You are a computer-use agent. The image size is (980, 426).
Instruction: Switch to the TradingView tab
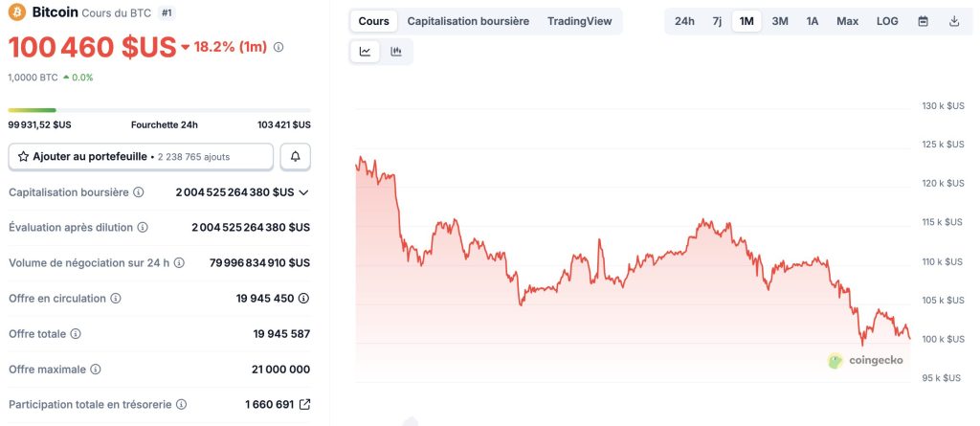click(x=579, y=21)
